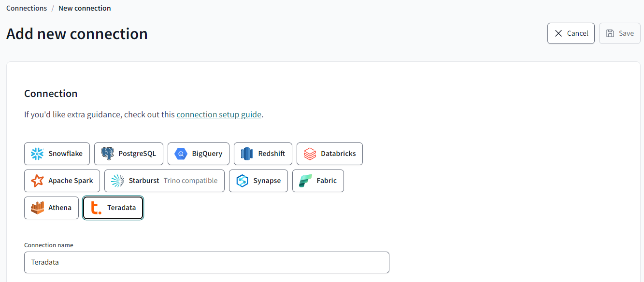Navigate to Connections via breadcrumb
The height and width of the screenshot is (282, 644).
[27, 8]
